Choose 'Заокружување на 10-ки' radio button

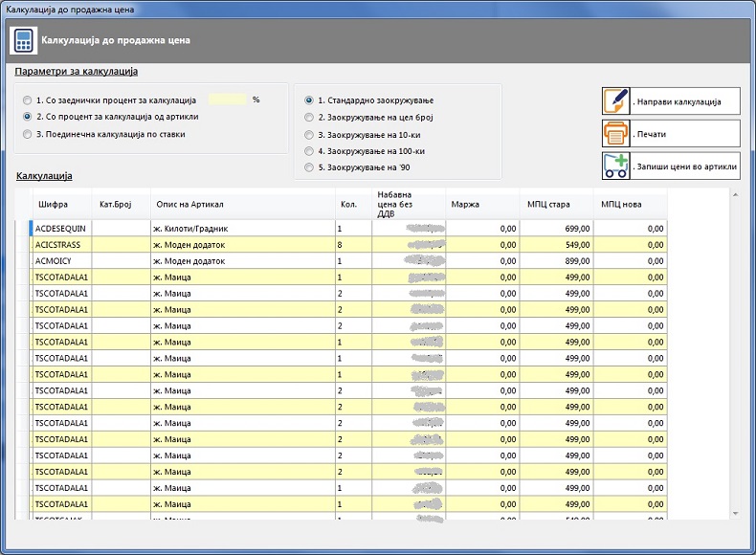coord(309,135)
